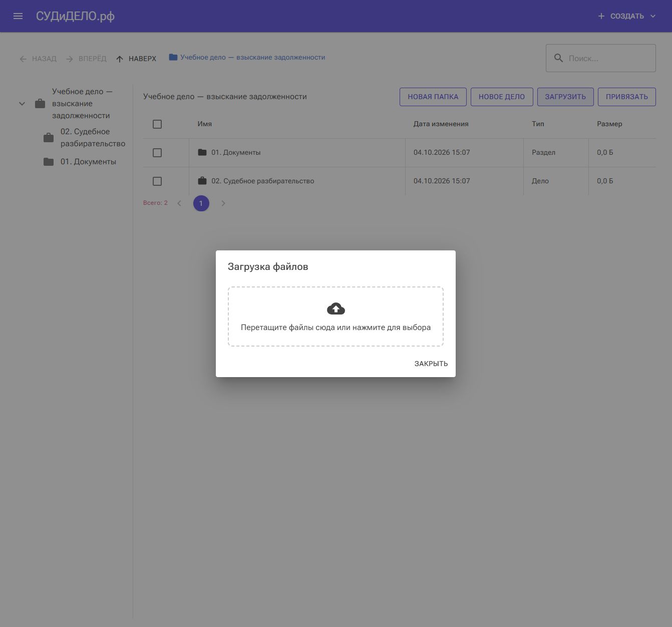The image size is (672, 627).
Task: Click briefcase icon of root case in tree
Action: 40,104
